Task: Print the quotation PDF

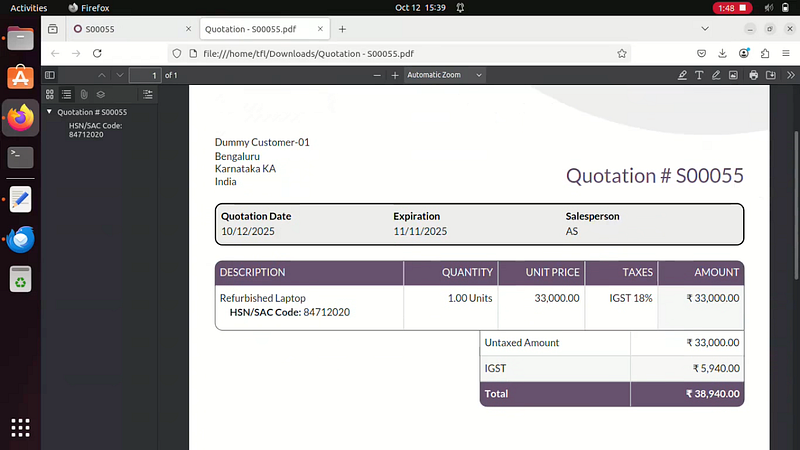Action: [753, 75]
